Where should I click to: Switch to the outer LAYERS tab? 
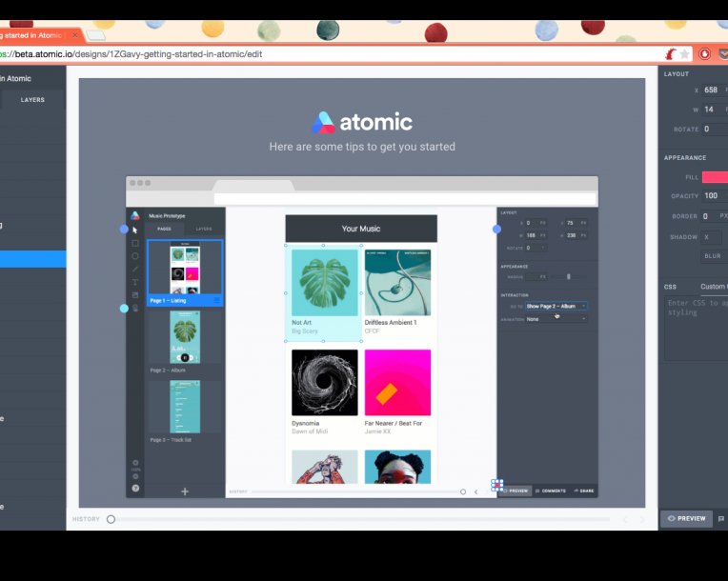32,100
